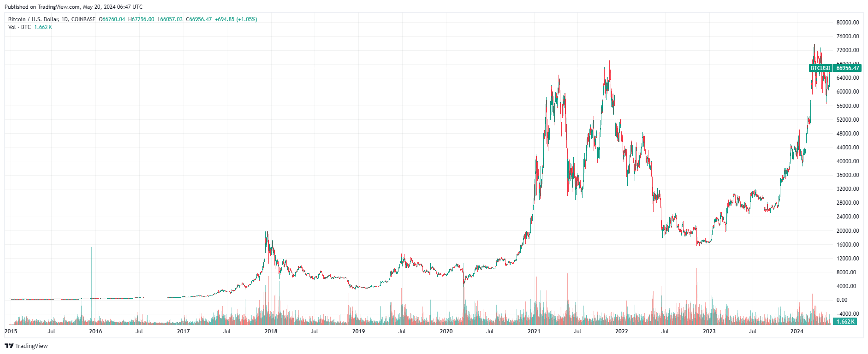The image size is (868, 354).
Task: Click the Jul label between 2020 and 2021
Action: [490, 331]
